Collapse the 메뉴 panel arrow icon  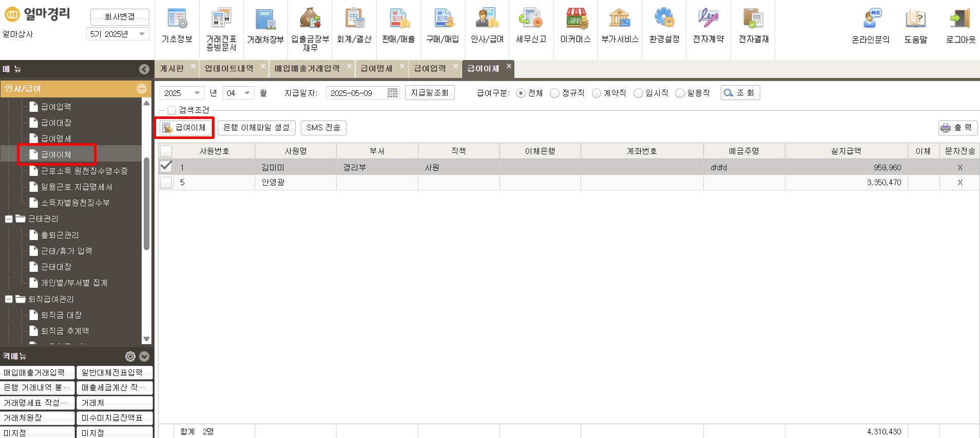click(x=144, y=69)
